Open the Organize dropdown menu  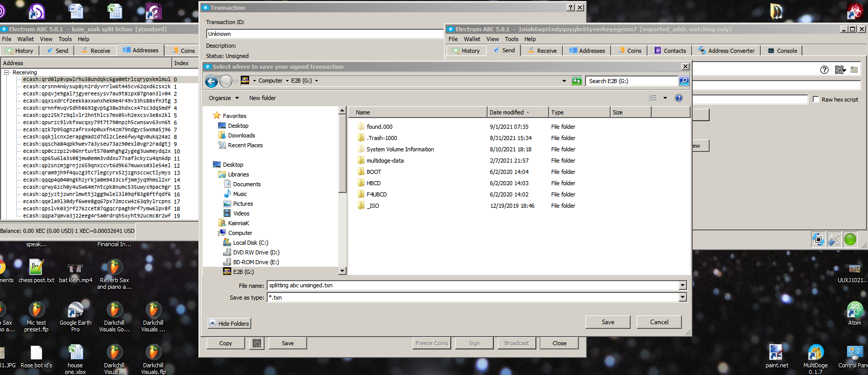click(224, 98)
